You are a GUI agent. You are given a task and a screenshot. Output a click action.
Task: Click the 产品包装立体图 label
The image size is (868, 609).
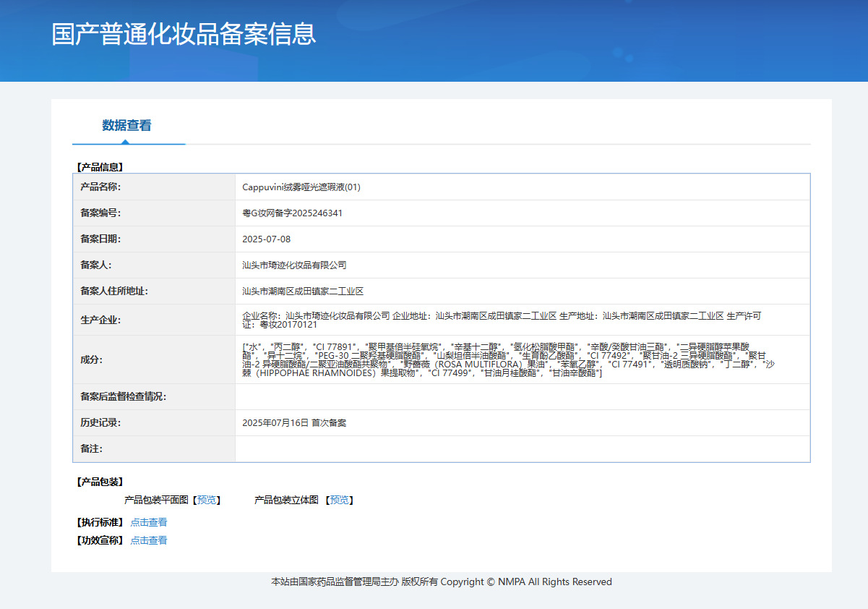[x=286, y=500]
